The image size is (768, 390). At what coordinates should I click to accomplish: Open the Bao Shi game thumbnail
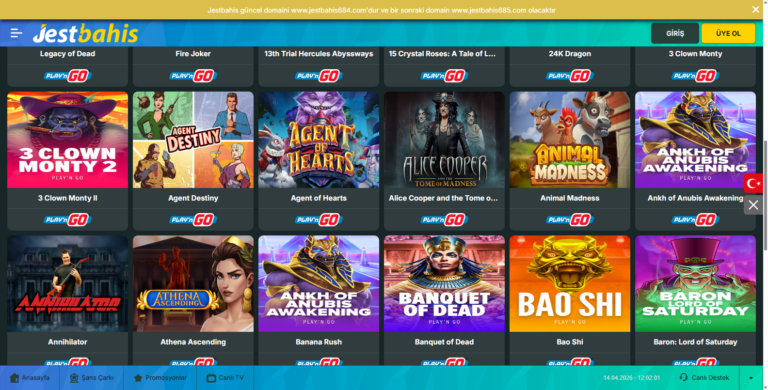[570, 284]
